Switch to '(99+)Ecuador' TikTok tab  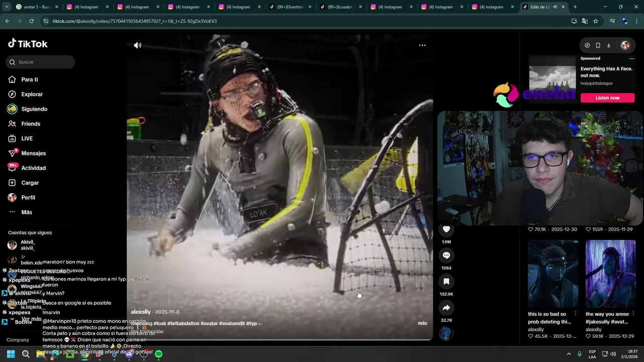(341, 7)
